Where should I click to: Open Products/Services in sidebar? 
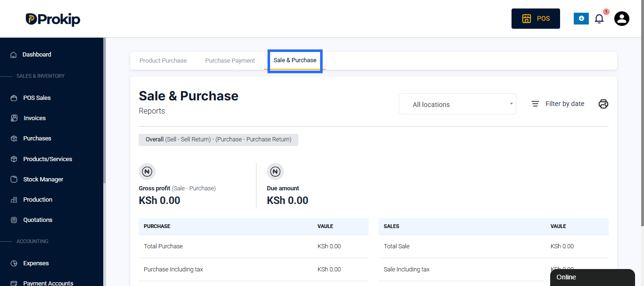(x=48, y=159)
